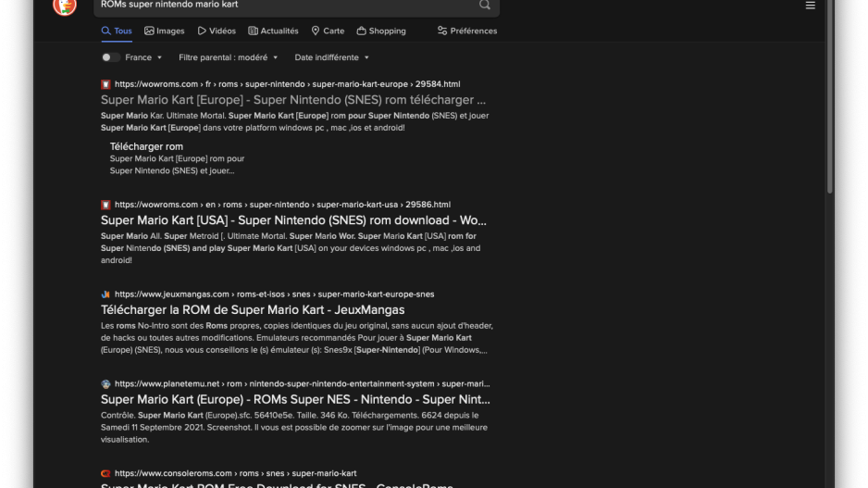
Task: Open the Télécharger rom sublink
Action: (x=146, y=146)
